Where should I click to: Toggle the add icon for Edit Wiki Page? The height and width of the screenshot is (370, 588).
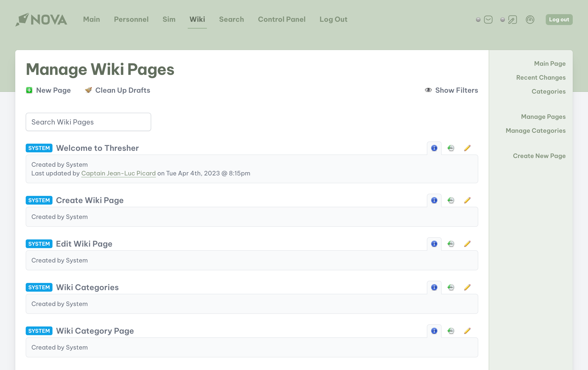click(451, 243)
